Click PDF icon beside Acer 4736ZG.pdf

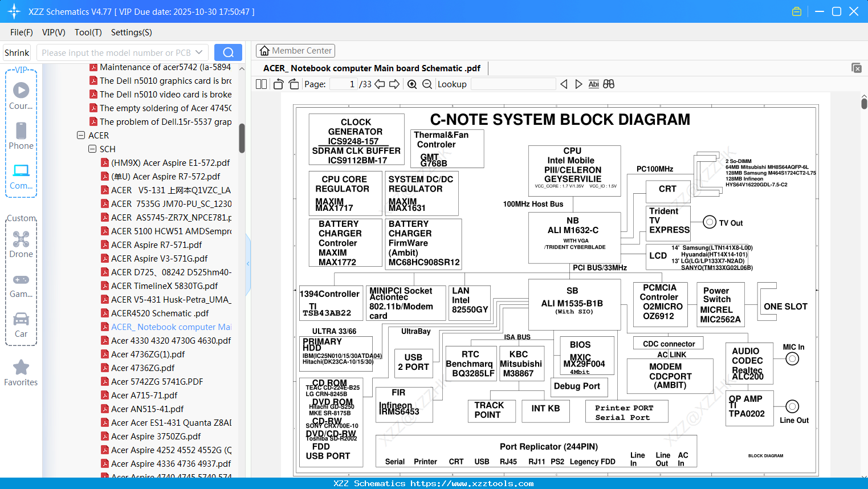[105, 368]
